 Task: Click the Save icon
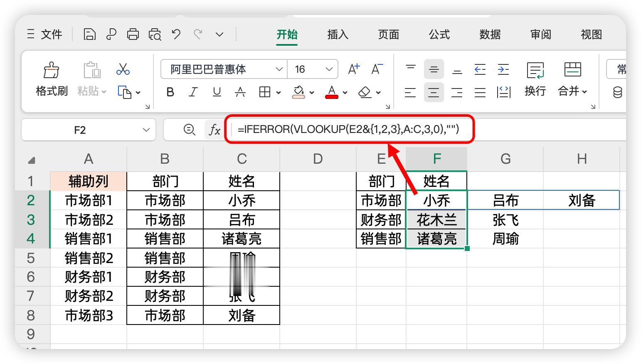pos(89,34)
